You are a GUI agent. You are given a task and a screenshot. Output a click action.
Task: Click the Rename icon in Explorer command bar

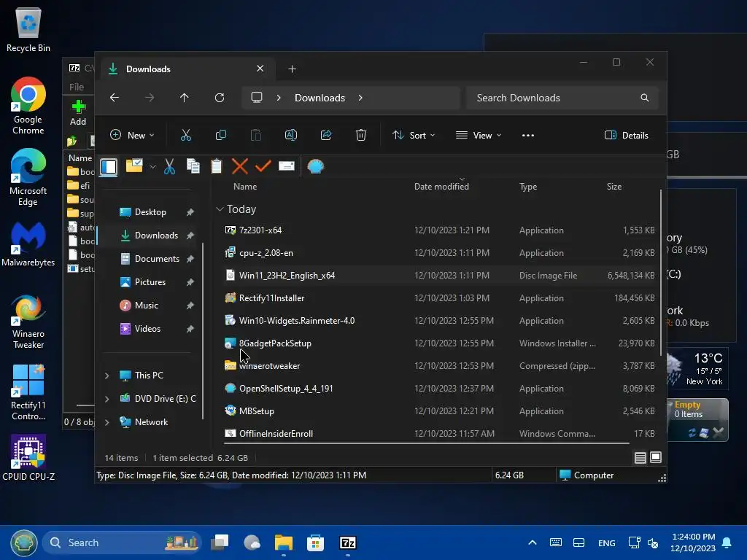click(290, 135)
